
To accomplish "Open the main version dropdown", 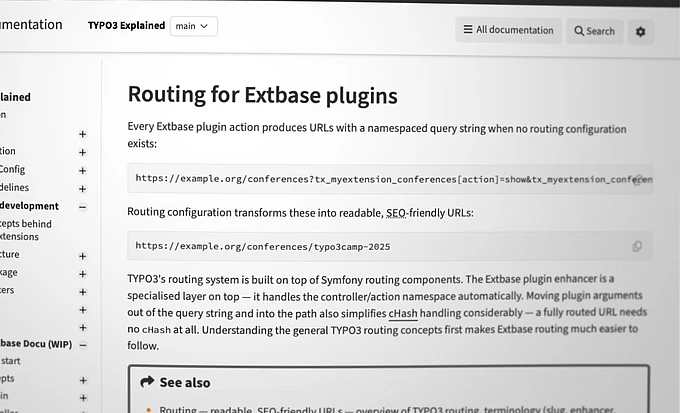I will [x=193, y=26].
